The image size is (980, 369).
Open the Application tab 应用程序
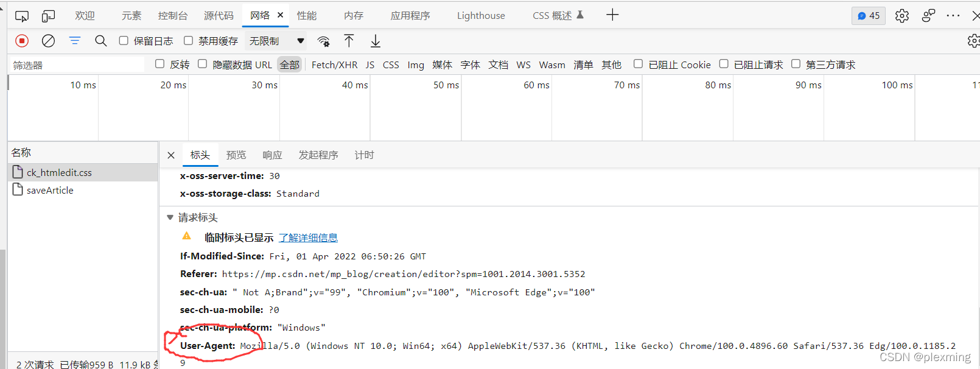410,15
